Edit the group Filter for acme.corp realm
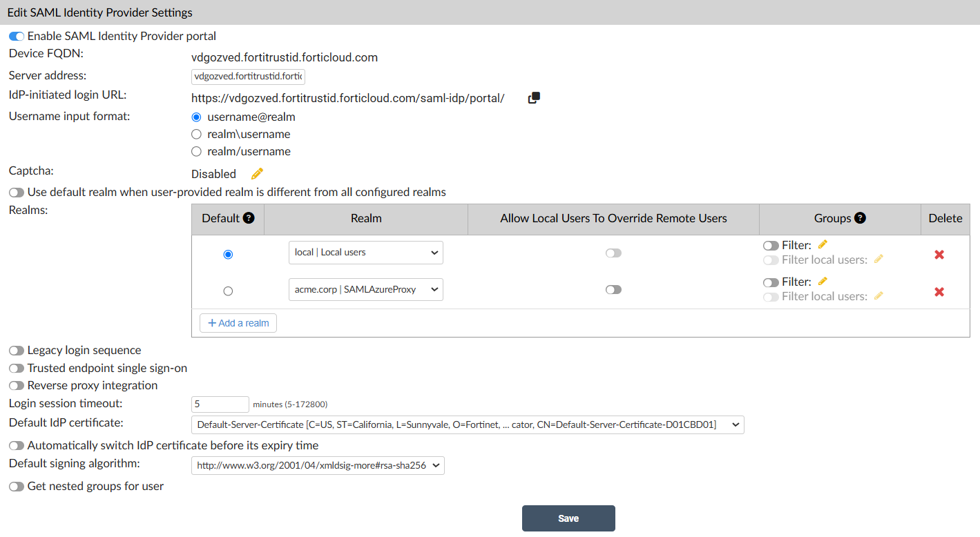The width and height of the screenshot is (980, 537). [x=822, y=281]
